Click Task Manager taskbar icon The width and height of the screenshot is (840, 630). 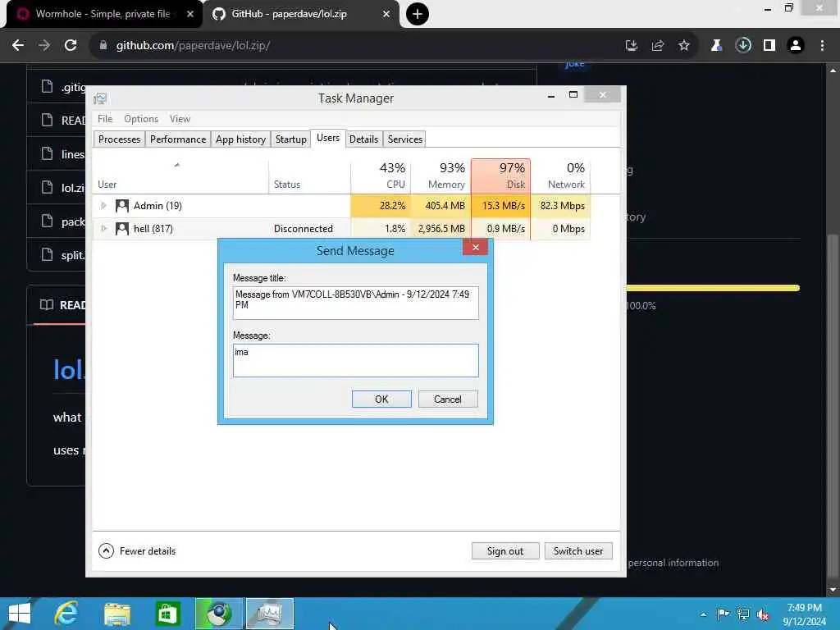[269, 614]
